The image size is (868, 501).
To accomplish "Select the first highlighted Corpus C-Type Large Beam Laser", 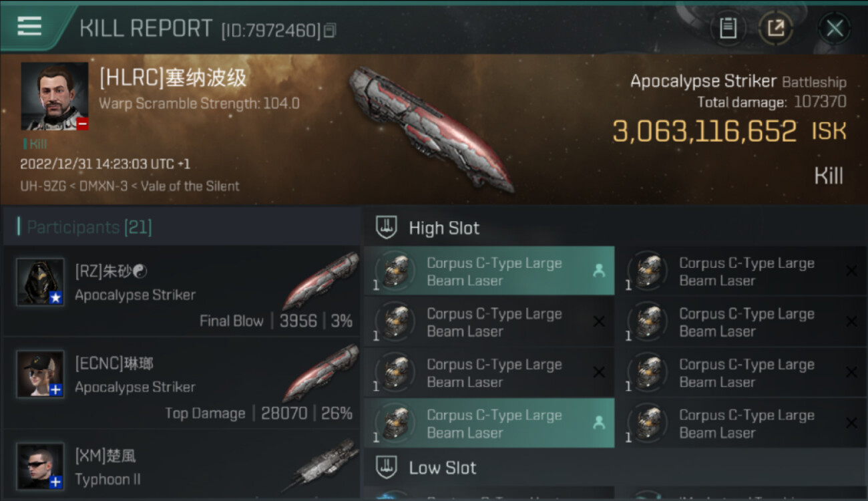I will point(489,271).
